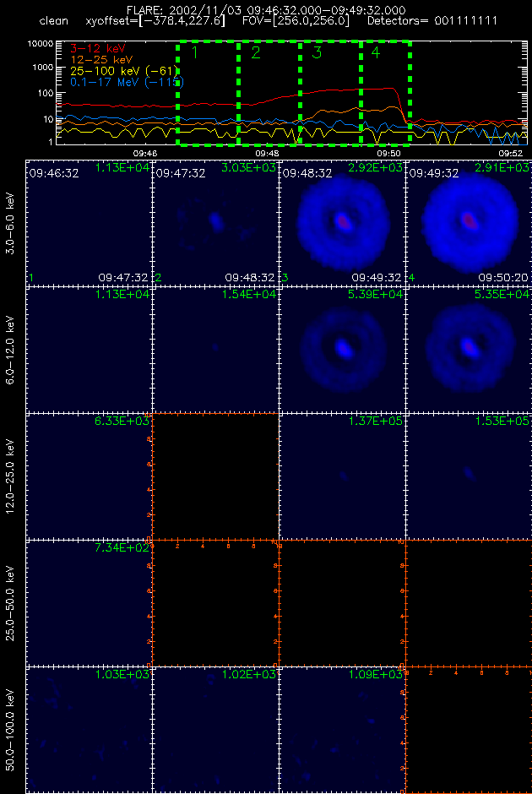The image size is (532, 794).
Task: Click the 10000 y-axis tick label
Action: click(39, 45)
